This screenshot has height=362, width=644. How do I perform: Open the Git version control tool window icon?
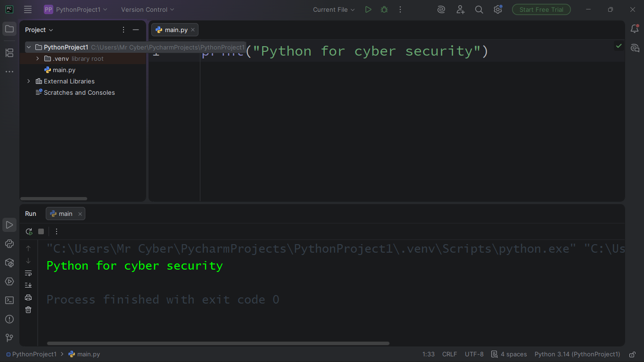pos(9,338)
